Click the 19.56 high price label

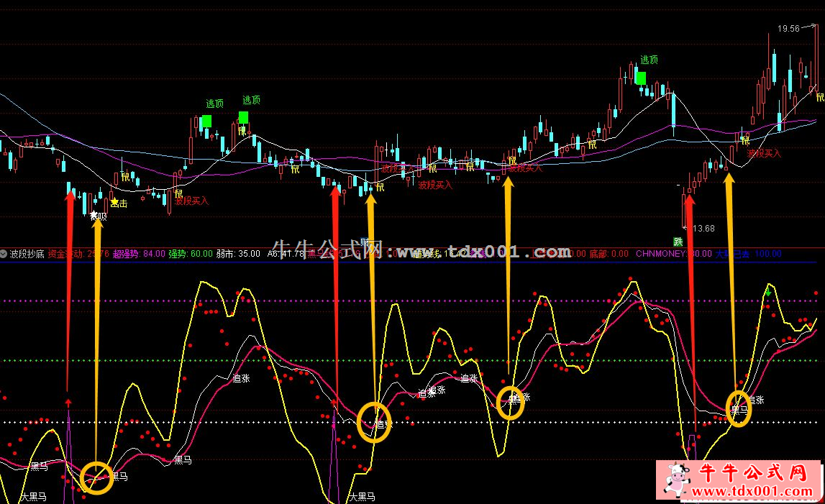coord(788,29)
